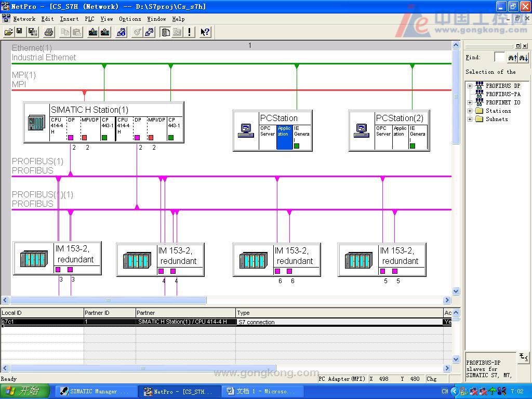
Task: Click the binoculars search-down button
Action: [523, 58]
